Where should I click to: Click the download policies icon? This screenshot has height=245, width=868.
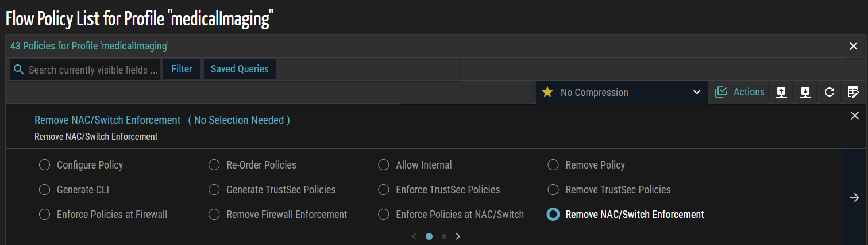pos(805,92)
